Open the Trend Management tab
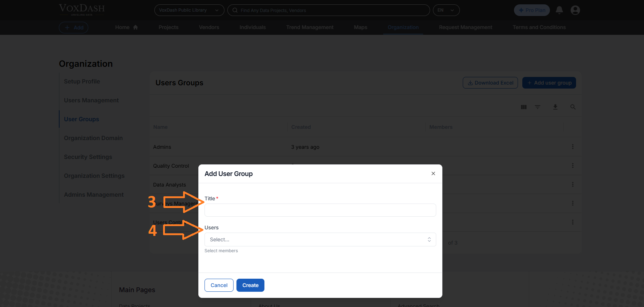644x307 pixels. pos(310,27)
